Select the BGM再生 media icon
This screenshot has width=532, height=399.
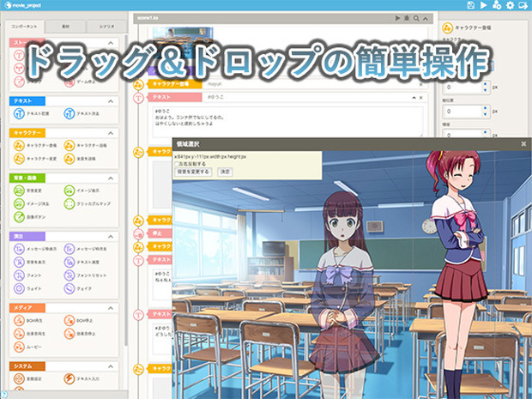[x=19, y=320]
